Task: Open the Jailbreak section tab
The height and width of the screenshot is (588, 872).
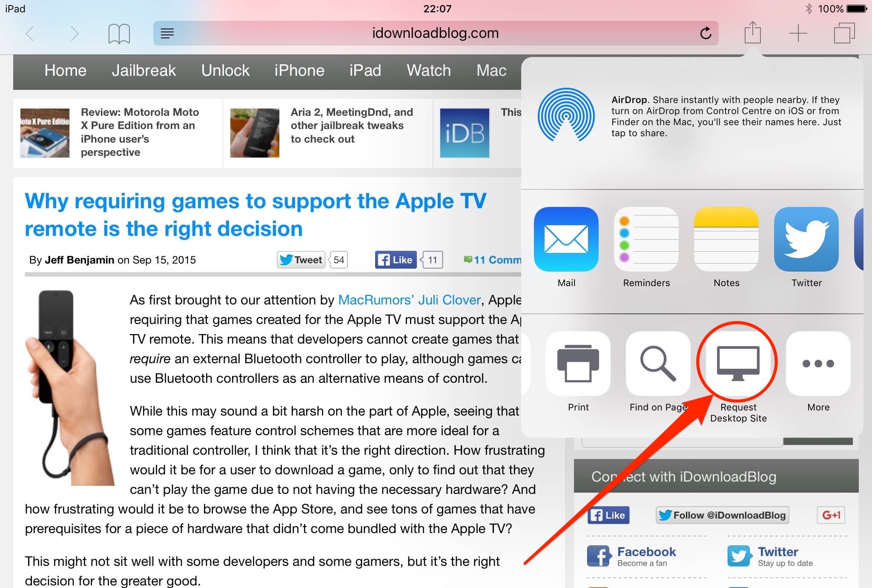Action: (144, 71)
